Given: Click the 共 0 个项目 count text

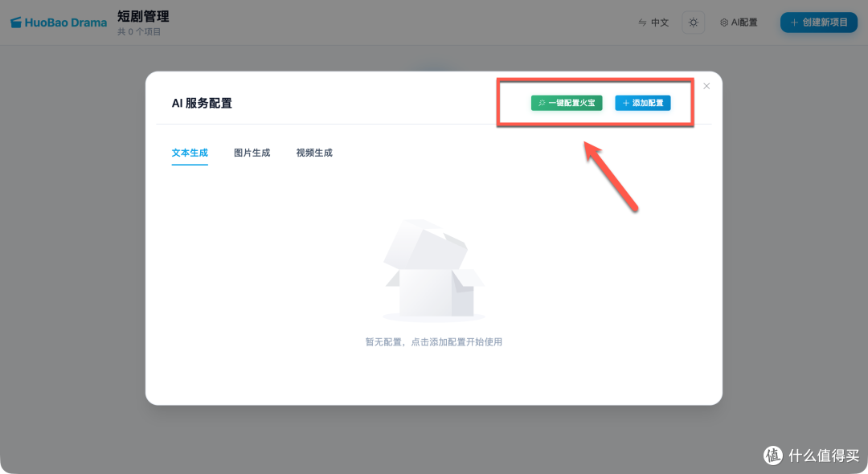Looking at the screenshot, I should point(139,32).
